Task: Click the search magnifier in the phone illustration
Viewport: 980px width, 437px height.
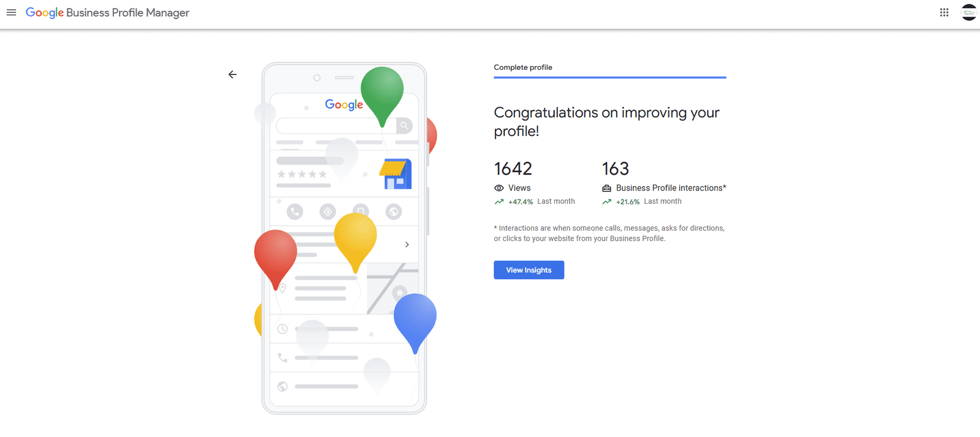Action: click(x=404, y=125)
